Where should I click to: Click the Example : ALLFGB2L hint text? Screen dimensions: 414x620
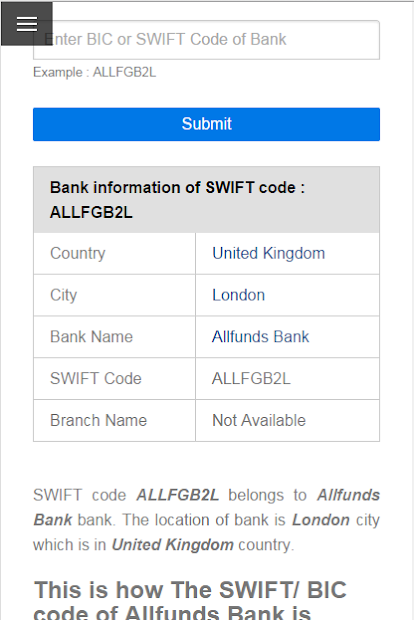(x=95, y=72)
